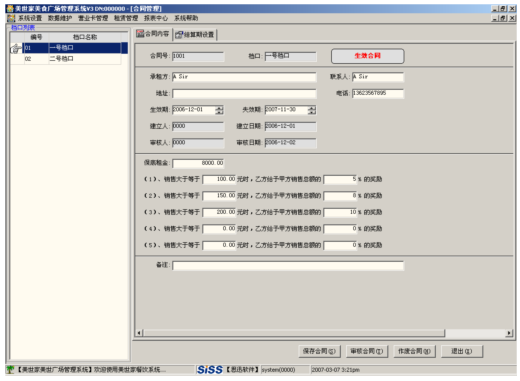Click the app icon in the menu bar
The image size is (520, 381).
(11, 18)
